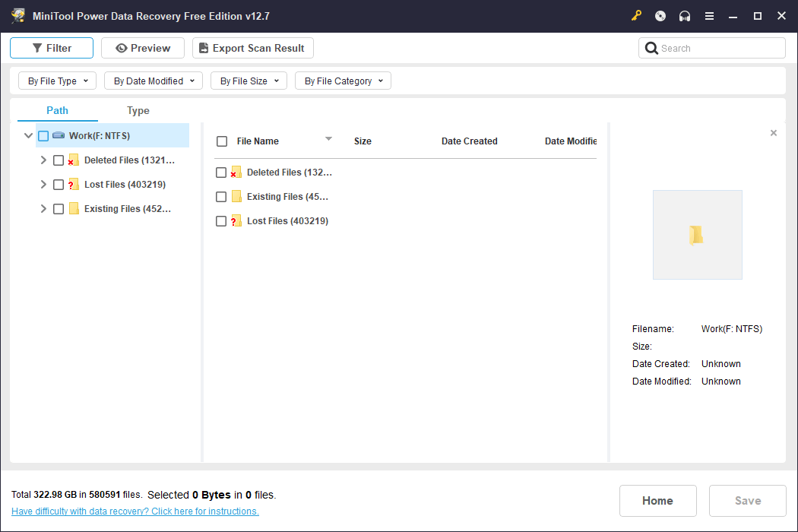Click the Save button
The width and height of the screenshot is (798, 532).
pyautogui.click(x=748, y=501)
